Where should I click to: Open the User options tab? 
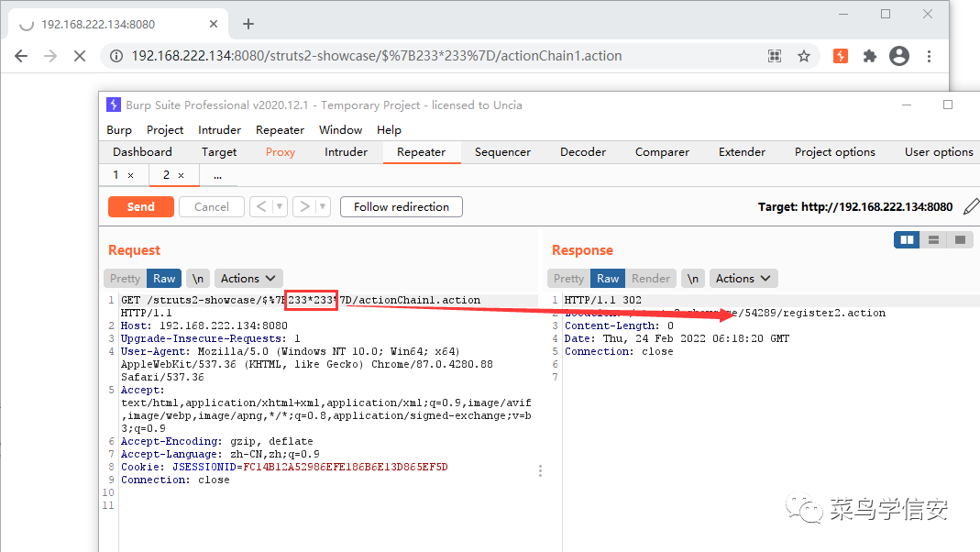point(939,152)
